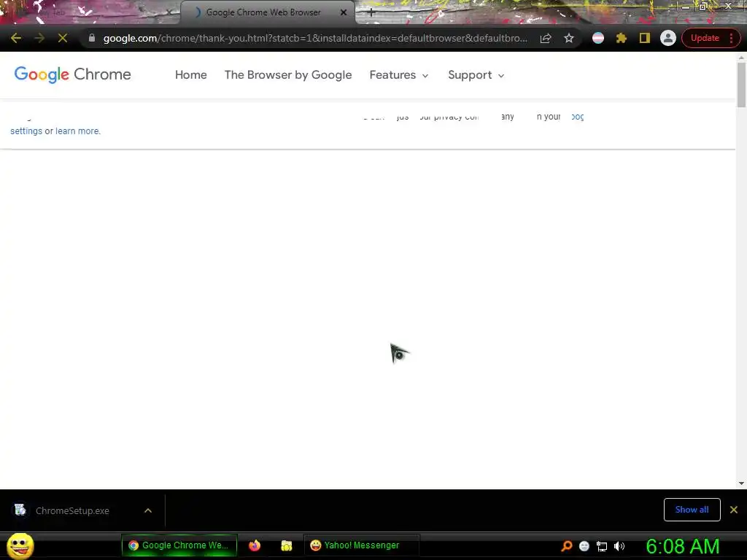Launch Firefox from the taskbar
The height and width of the screenshot is (560, 747).
point(255,545)
